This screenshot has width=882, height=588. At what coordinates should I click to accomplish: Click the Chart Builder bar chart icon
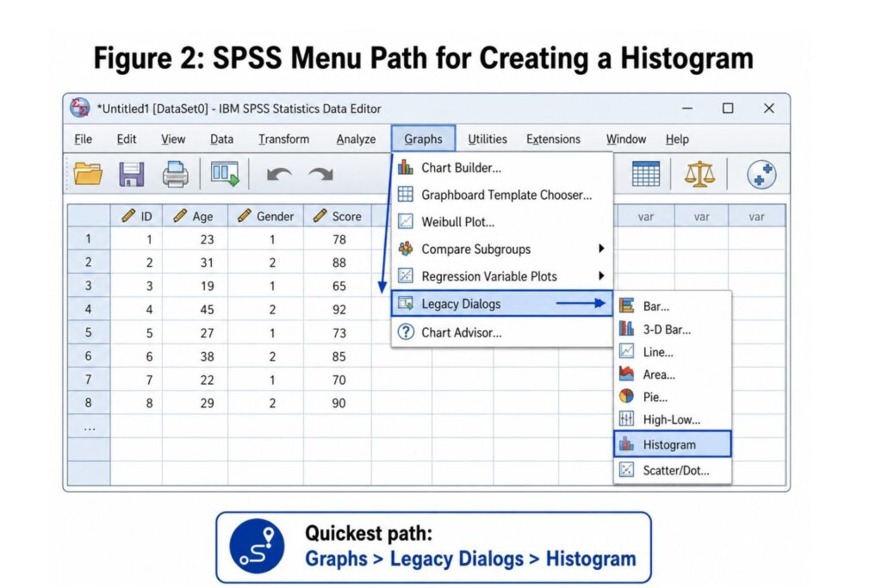(406, 168)
